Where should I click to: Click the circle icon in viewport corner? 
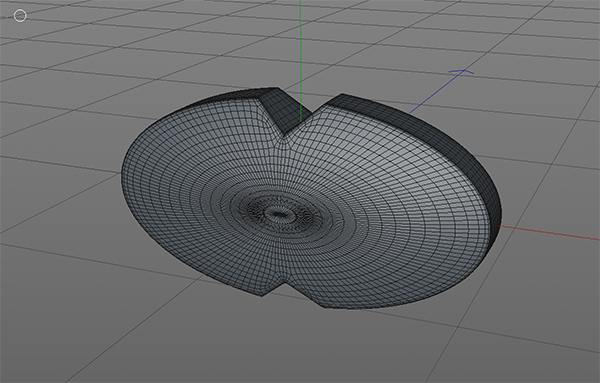pos(20,16)
